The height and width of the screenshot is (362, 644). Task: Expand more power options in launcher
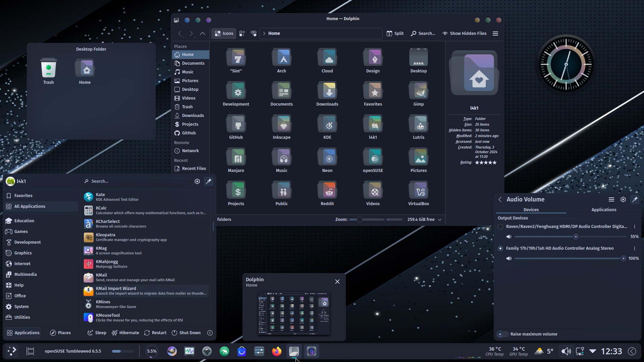210,333
